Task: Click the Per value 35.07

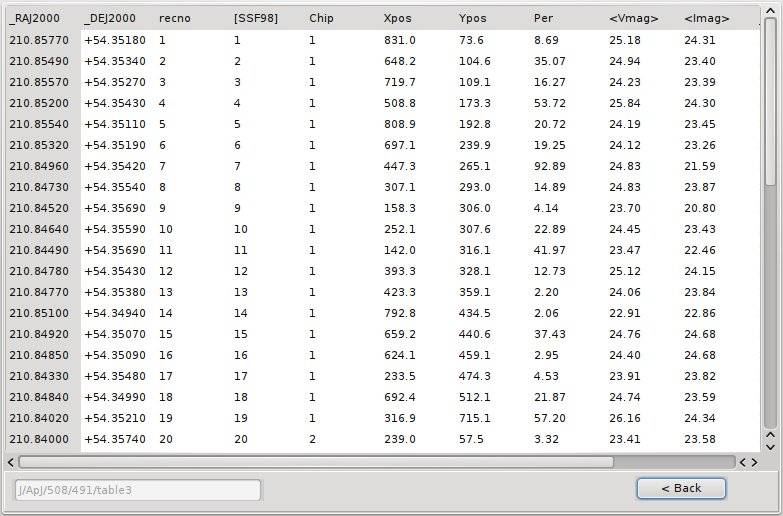Action: pyautogui.click(x=549, y=61)
